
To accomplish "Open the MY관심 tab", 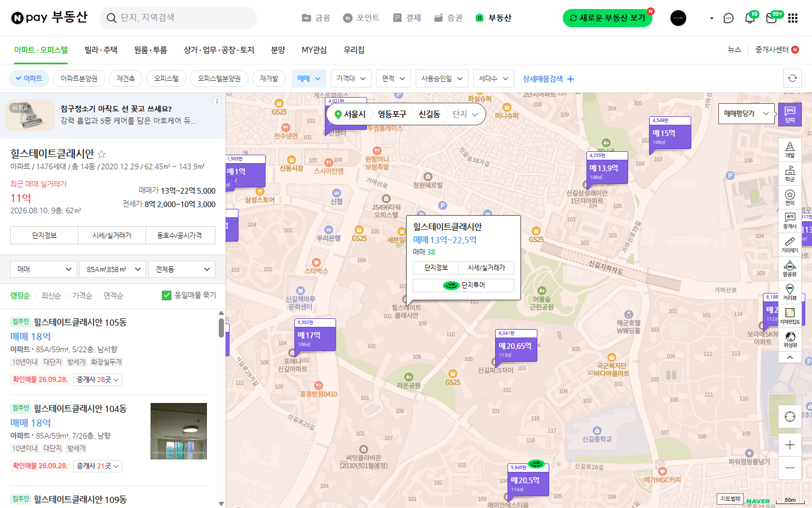I will (314, 50).
